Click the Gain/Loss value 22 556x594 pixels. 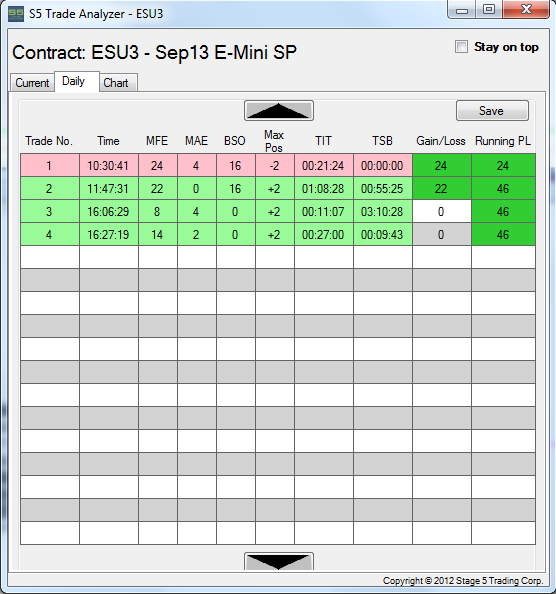(442, 188)
